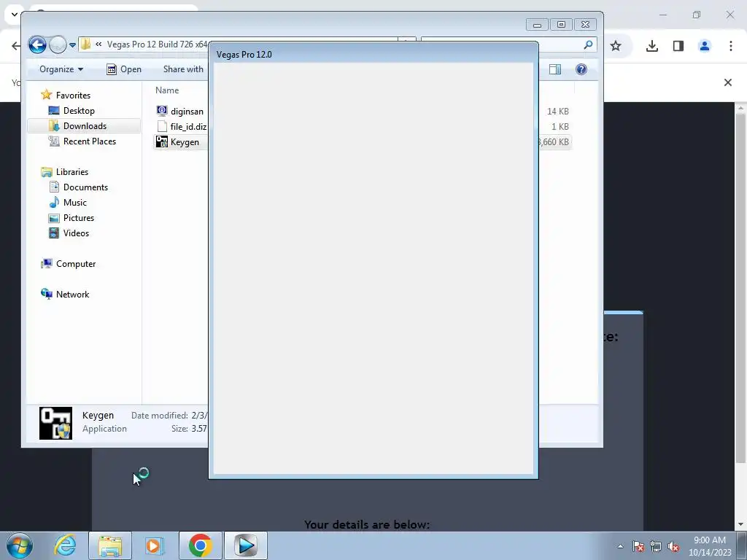Click the Chrome scrollbar down arrow
This screenshot has width=747, height=560.
point(740,525)
